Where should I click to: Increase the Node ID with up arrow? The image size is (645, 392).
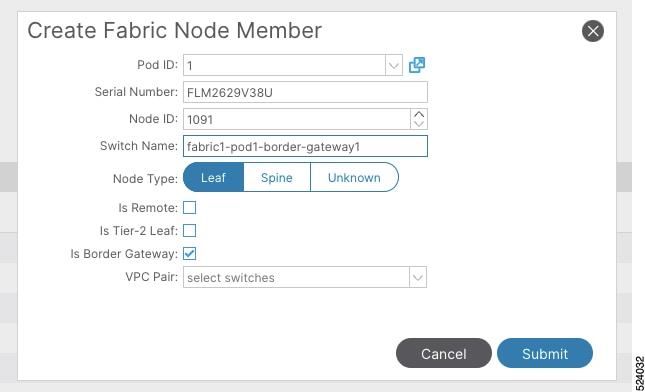[419, 114]
